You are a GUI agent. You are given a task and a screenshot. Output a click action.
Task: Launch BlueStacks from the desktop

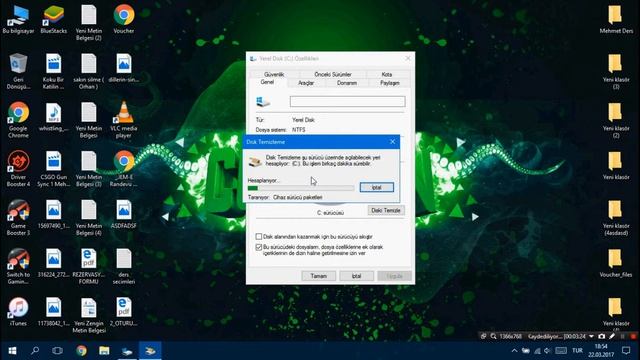tap(53, 20)
